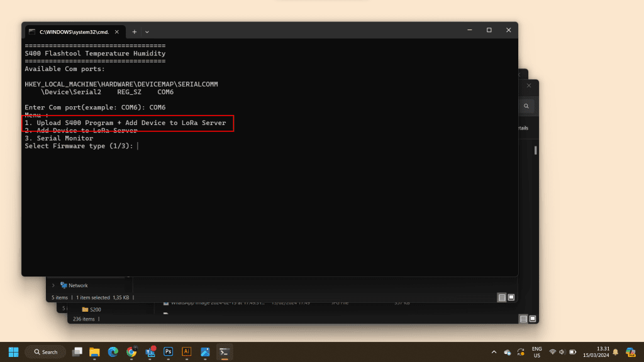Show hidden system tray icons

[x=494, y=352]
